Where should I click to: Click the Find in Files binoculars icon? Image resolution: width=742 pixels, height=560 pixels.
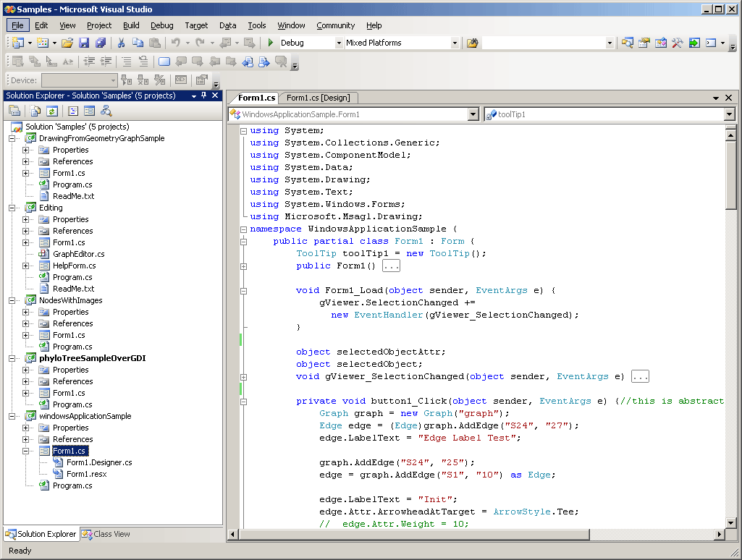point(472,43)
